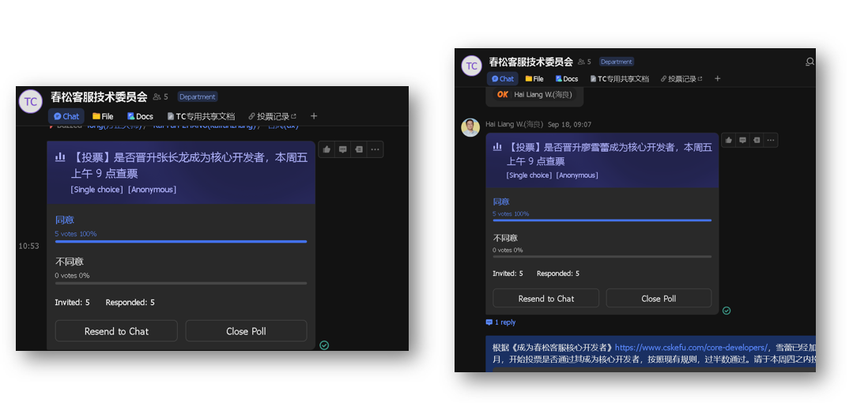Click thumbs-up reaction on 张长龙 poll

coord(327,149)
